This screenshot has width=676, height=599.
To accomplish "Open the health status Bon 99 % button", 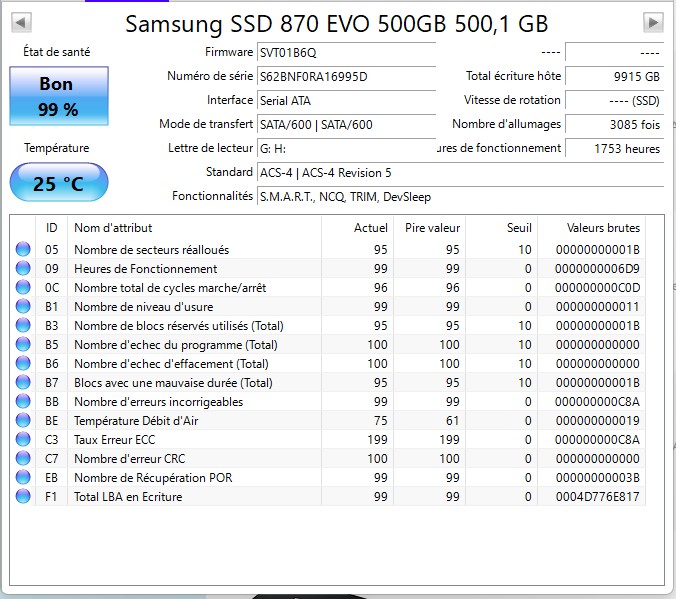I will 59,96.
